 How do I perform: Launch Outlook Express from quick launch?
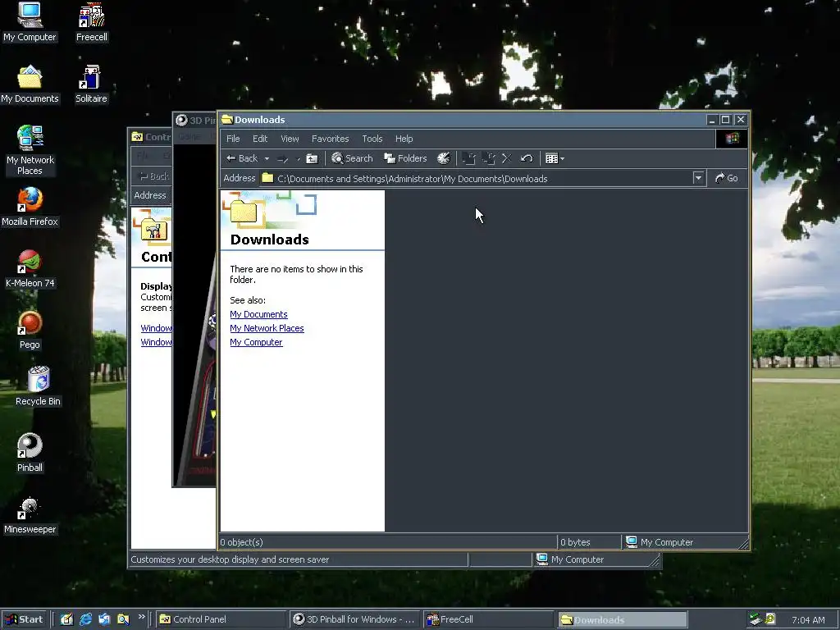click(x=104, y=619)
